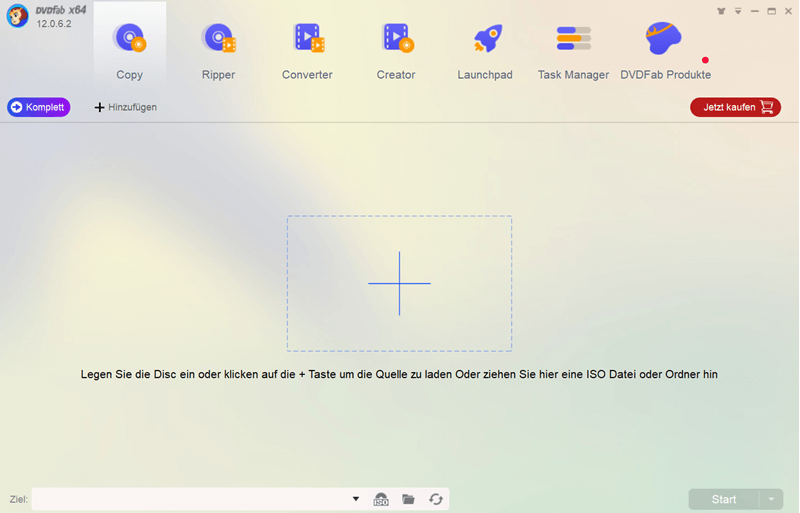Switch to the Ripper module
The width and height of the screenshot is (800, 513).
coord(218,51)
